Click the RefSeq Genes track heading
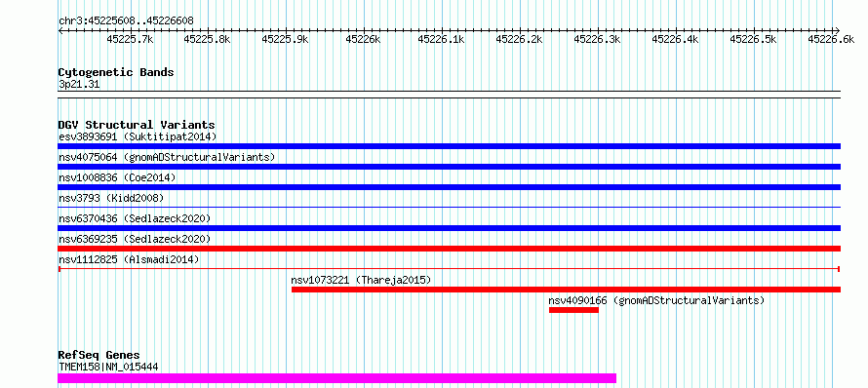The height and width of the screenshot is (388, 868). click(x=99, y=356)
